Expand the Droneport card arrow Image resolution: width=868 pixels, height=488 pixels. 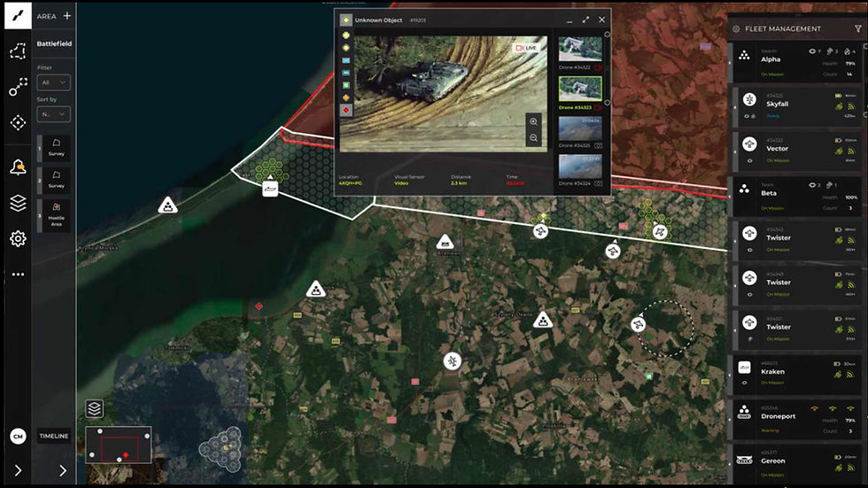click(x=730, y=420)
